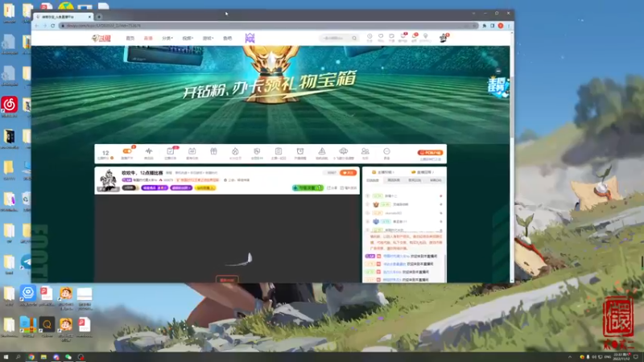Screen dimensions: 644x362
Task: Open the heart follow icon in the header
Action: (x=381, y=37)
